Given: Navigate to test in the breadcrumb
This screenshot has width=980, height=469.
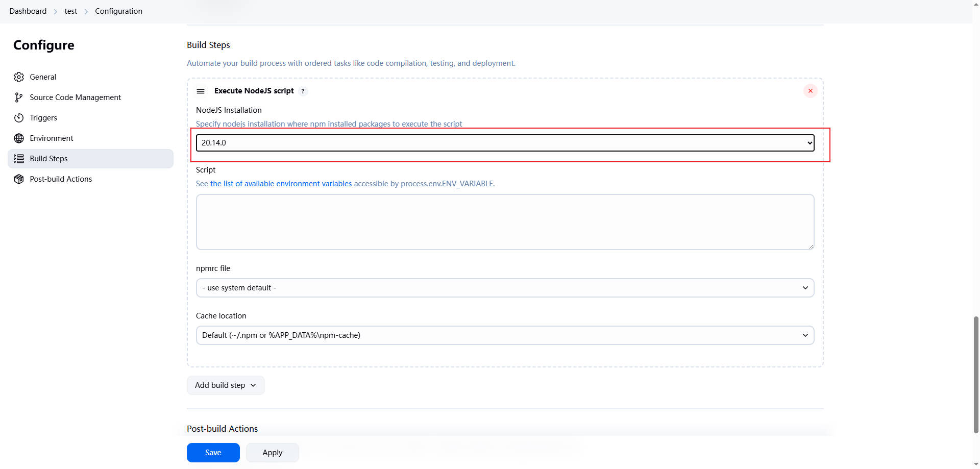Looking at the screenshot, I should (71, 11).
